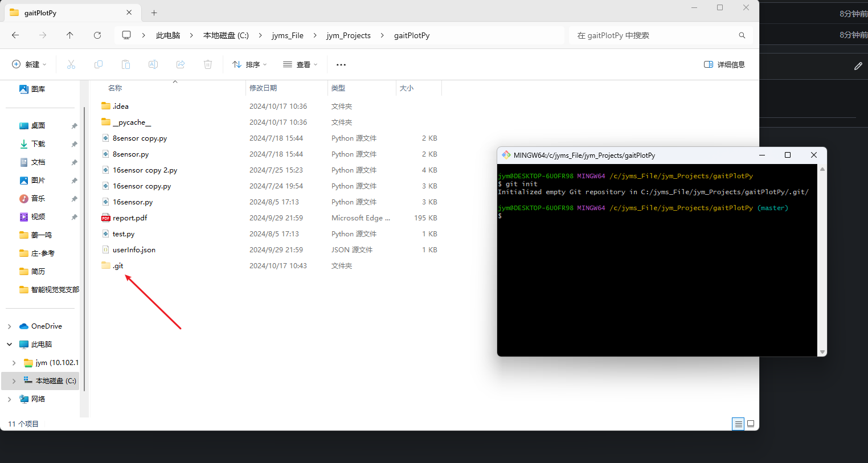Click the userInfo.json file icon
Viewport: 868px width, 463px height.
(106, 250)
